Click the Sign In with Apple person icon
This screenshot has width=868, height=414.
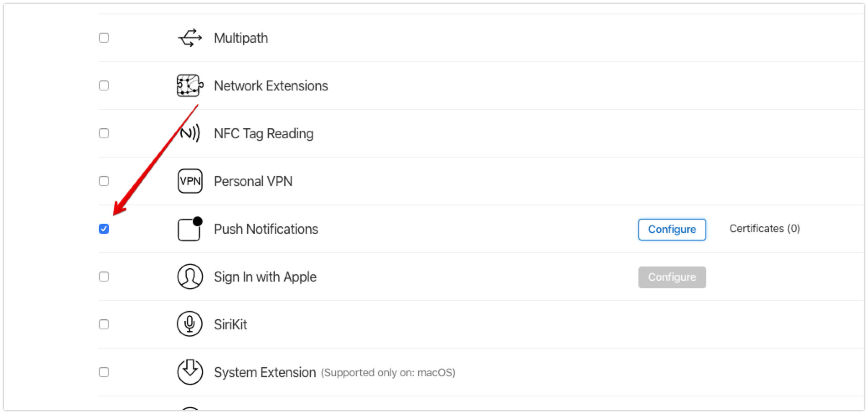189,277
